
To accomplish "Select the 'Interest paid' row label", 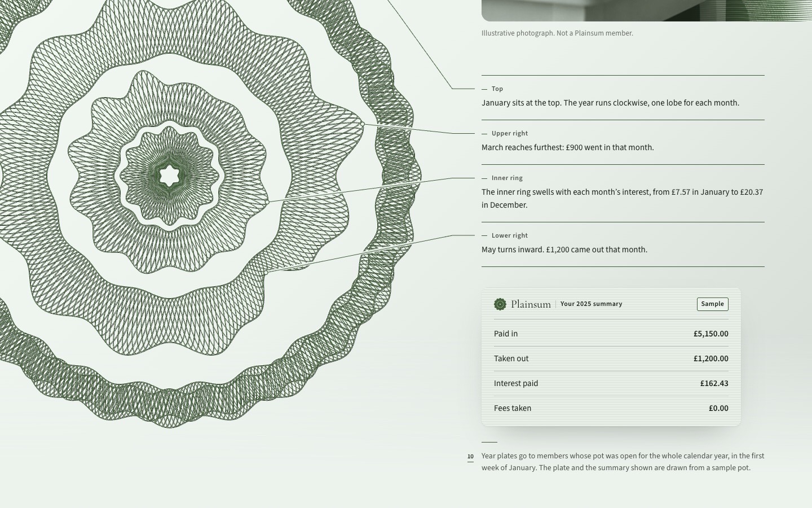I will point(516,383).
